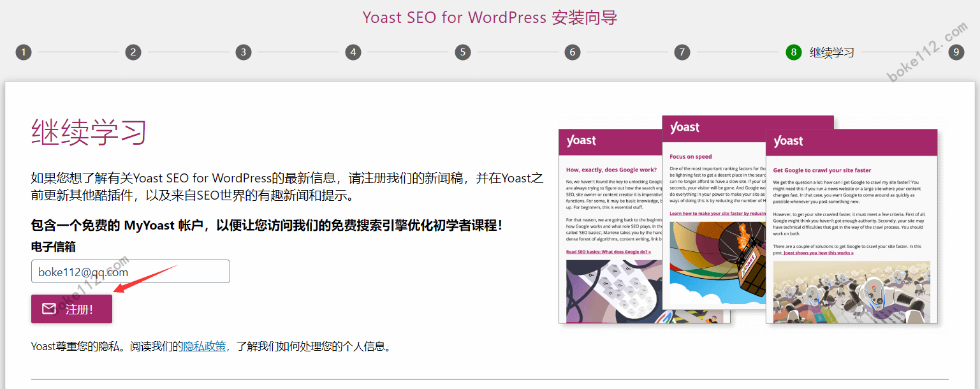Return to wizard step 7
980x389 pixels.
(682, 52)
